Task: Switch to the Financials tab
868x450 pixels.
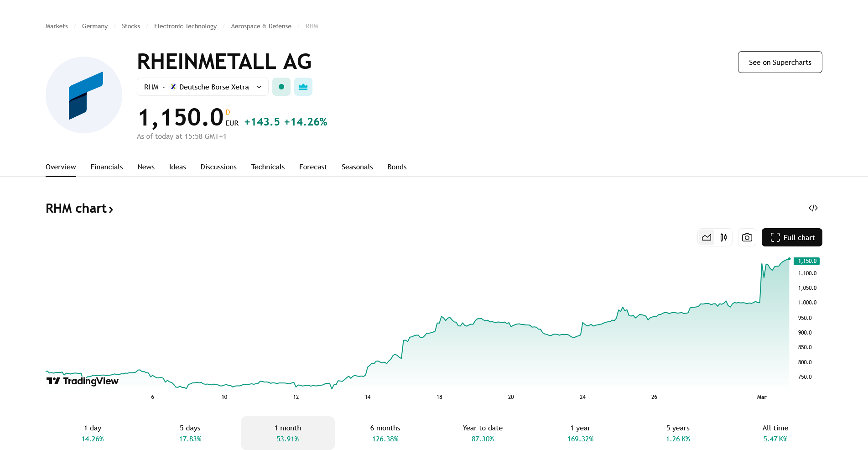Action: [x=107, y=167]
